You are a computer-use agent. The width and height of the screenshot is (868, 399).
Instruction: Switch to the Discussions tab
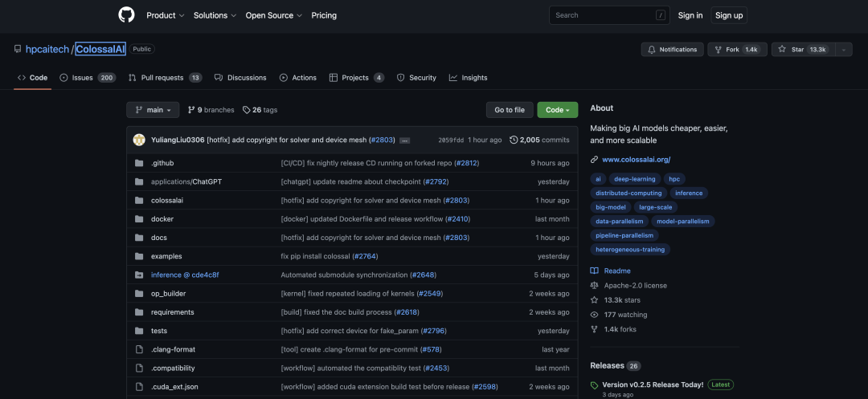coord(240,78)
